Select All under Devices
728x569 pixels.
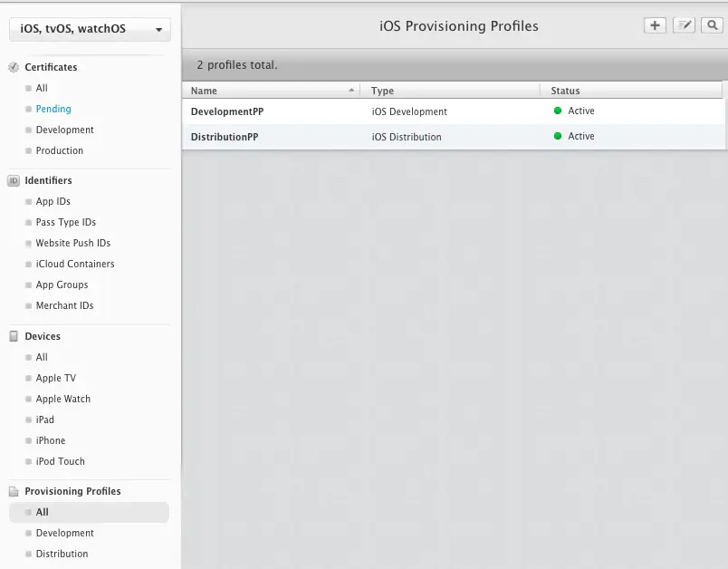[x=42, y=357]
